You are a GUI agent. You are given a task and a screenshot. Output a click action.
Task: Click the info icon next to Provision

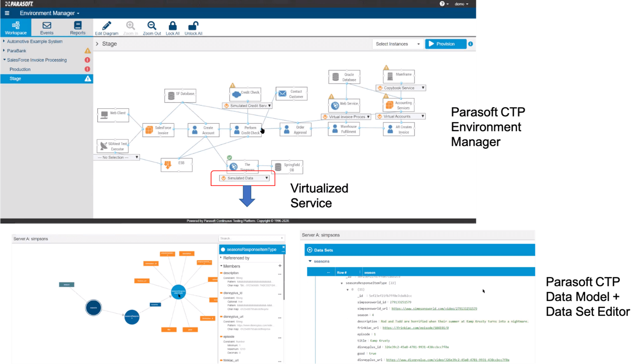pyautogui.click(x=471, y=44)
